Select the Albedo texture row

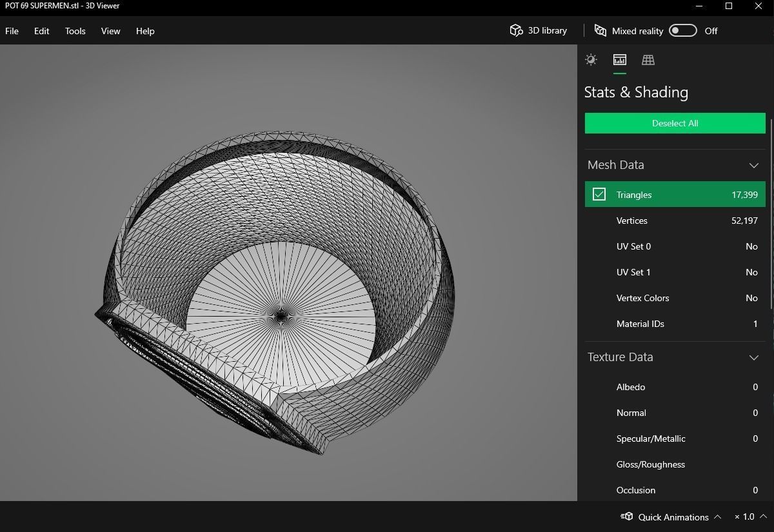675,387
